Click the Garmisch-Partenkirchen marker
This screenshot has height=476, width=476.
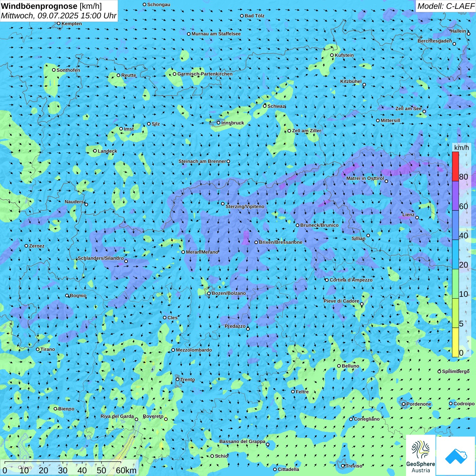point(174,74)
